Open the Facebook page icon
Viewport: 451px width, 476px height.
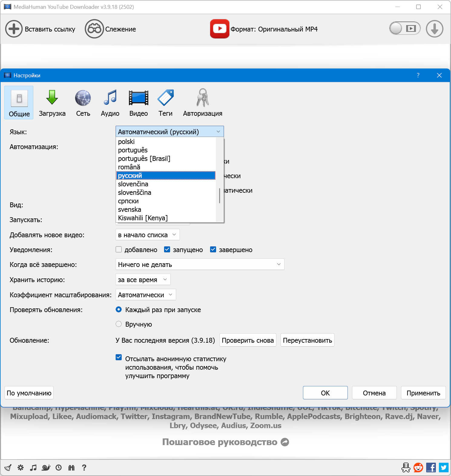(x=431, y=468)
